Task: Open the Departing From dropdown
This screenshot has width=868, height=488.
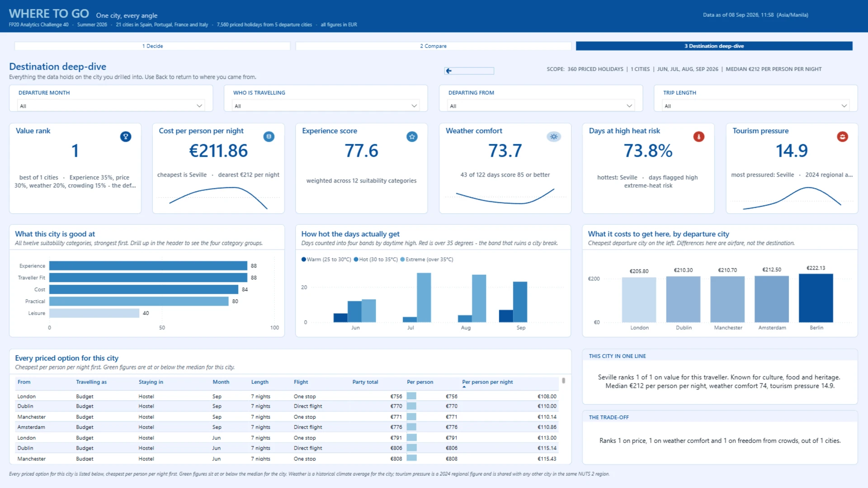Action: (541, 106)
